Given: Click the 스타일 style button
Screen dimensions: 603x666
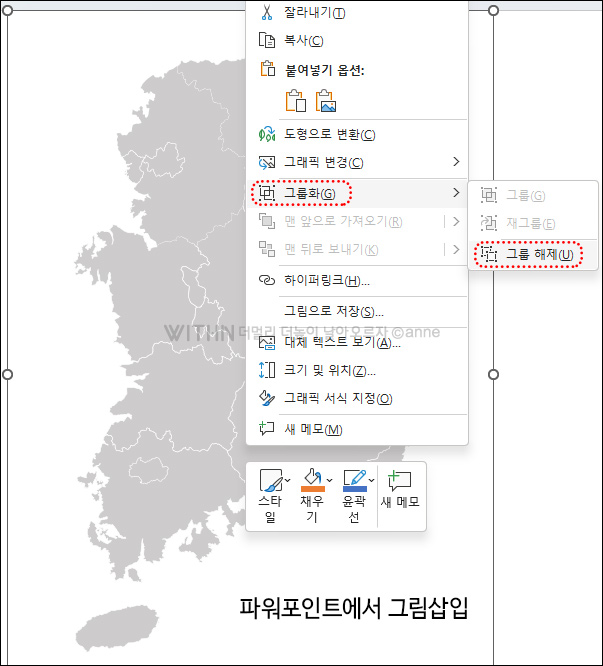Looking at the screenshot, I should tap(271, 496).
